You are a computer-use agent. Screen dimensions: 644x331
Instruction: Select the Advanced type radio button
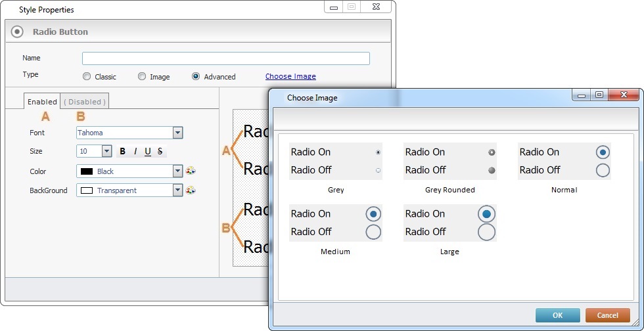pyautogui.click(x=196, y=77)
